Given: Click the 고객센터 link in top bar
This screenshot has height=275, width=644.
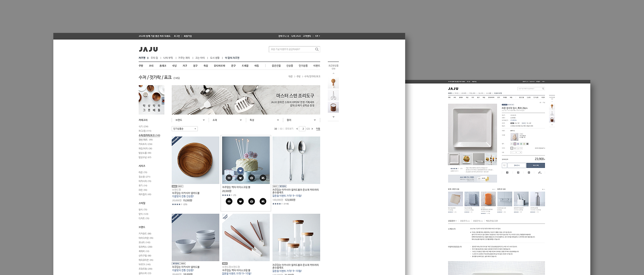Looking at the screenshot, I should [307, 36].
